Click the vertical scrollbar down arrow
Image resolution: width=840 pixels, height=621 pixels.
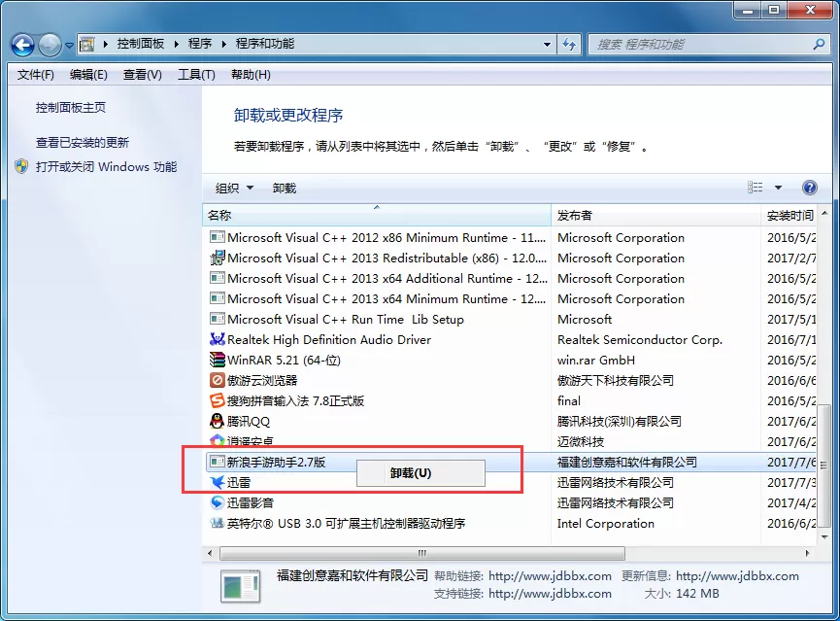tap(823, 536)
